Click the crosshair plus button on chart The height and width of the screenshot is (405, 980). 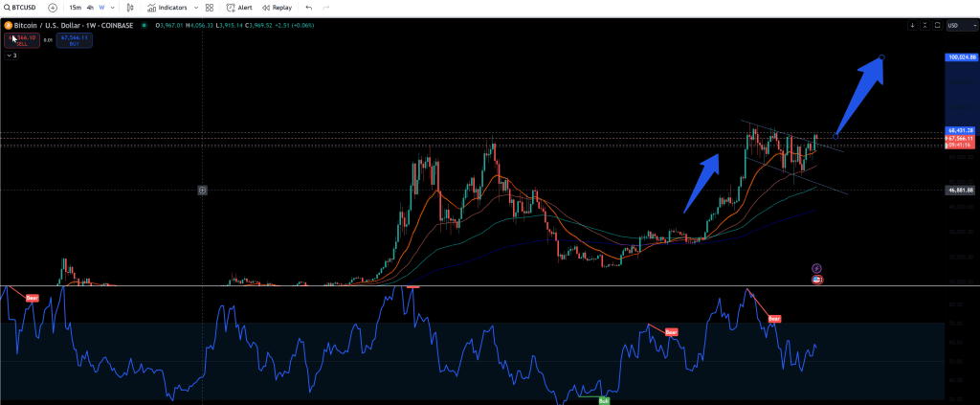[203, 190]
